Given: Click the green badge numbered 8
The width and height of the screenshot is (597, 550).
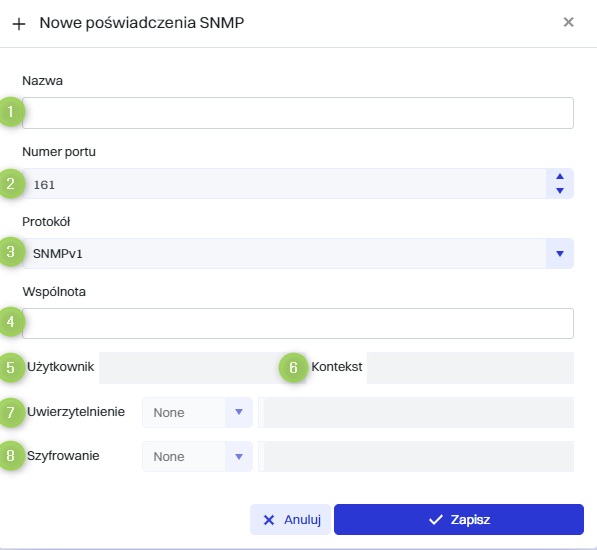Looking at the screenshot, I should [x=11, y=456].
